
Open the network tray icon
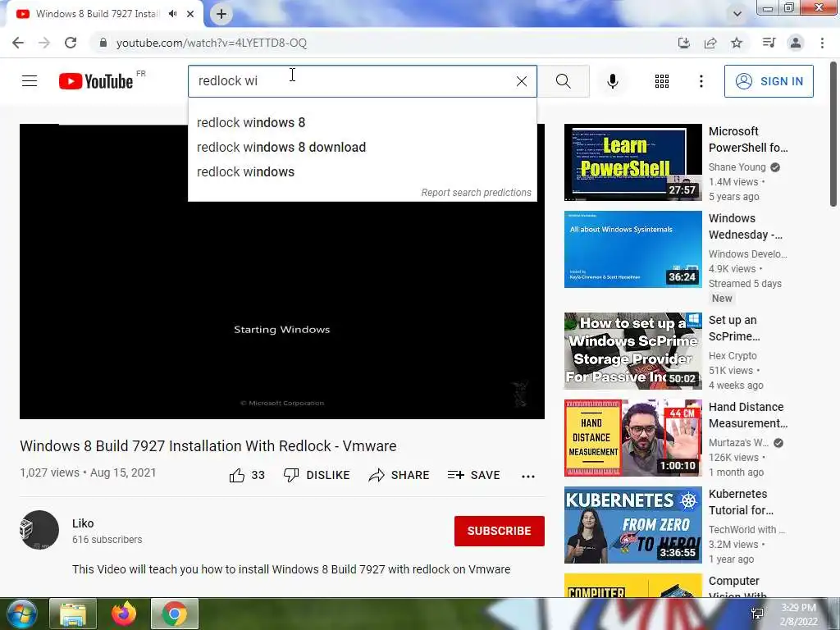pyautogui.click(x=757, y=614)
